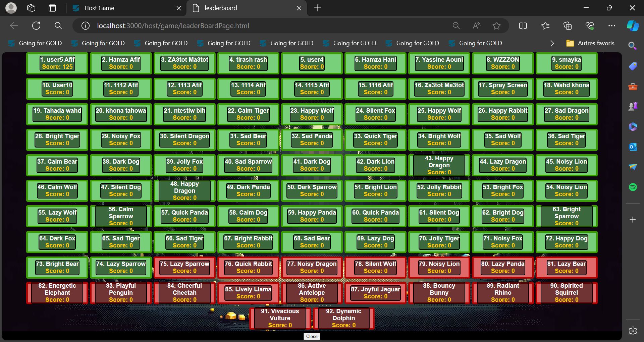
Task: Click the browser refresh icon
Action: click(36, 26)
